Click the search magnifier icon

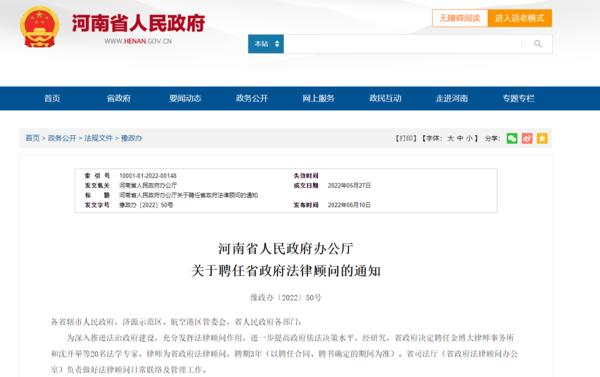click(x=538, y=44)
